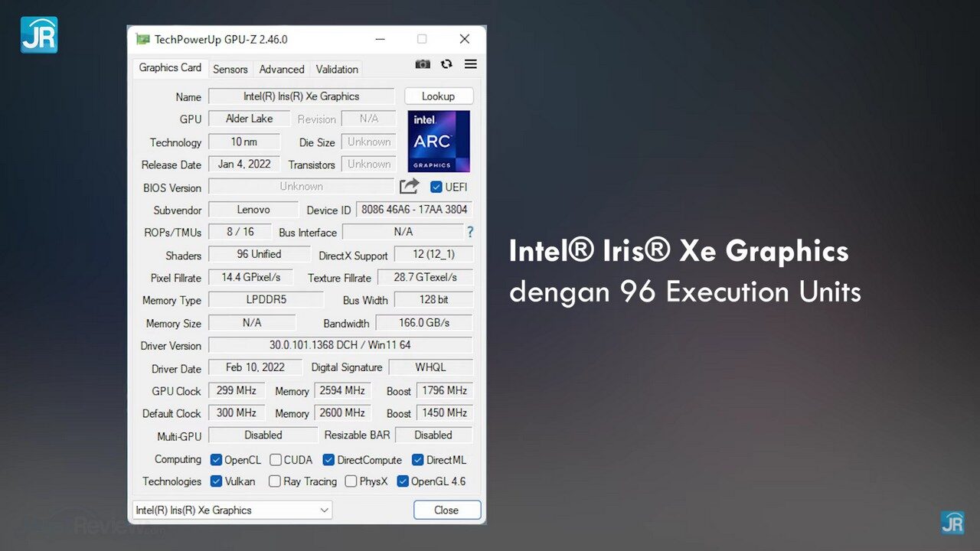Viewport: 980px width, 551px height.
Task: Click the Device ID value field
Action: click(x=414, y=210)
